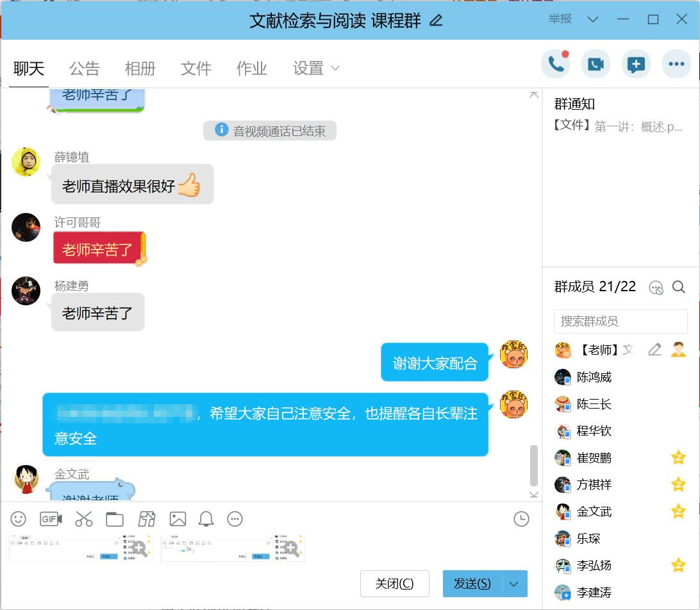Image resolution: width=700 pixels, height=610 pixels.
Task: Open the 作业 tab
Action: (251, 68)
